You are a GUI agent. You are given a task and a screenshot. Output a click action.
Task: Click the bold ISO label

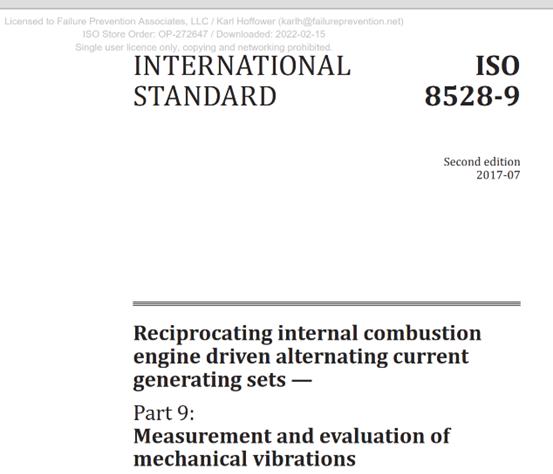click(498, 66)
